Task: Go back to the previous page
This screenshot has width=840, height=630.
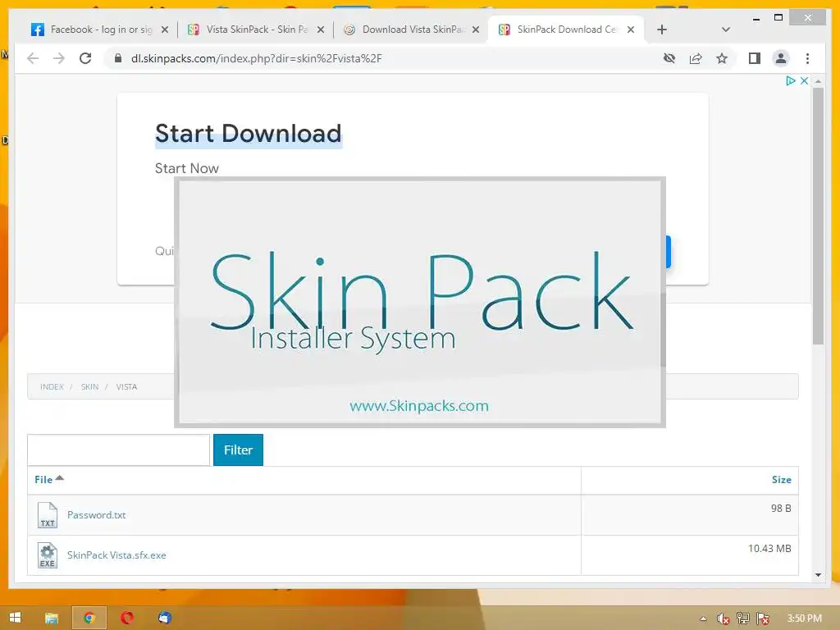Action: 33,58
